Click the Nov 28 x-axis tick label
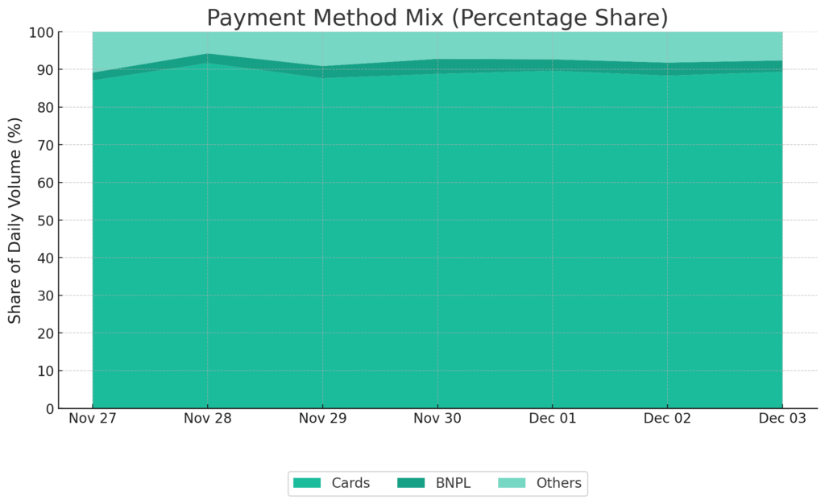Image resolution: width=825 pixels, height=504 pixels. coord(208,418)
